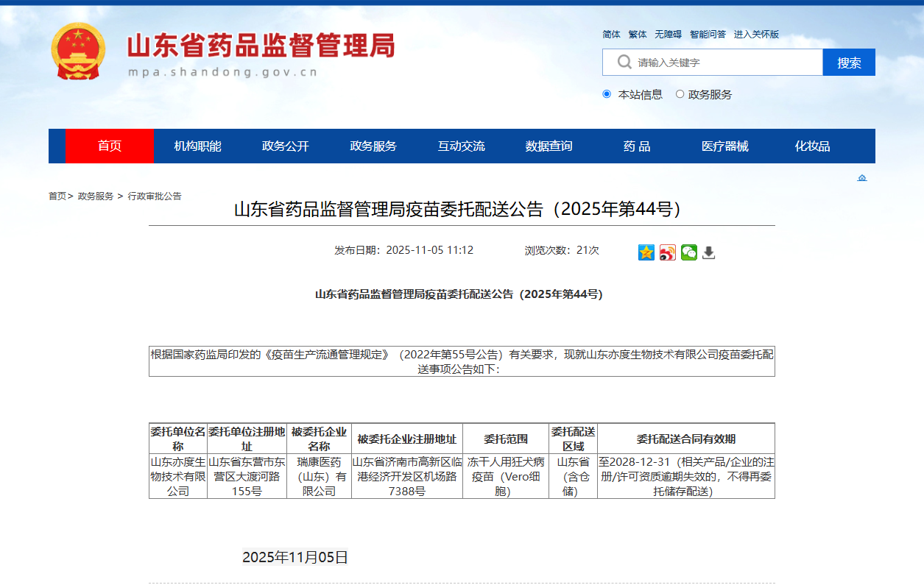924x585 pixels.
Task: Click the national emblem logo
Action: coord(78,51)
